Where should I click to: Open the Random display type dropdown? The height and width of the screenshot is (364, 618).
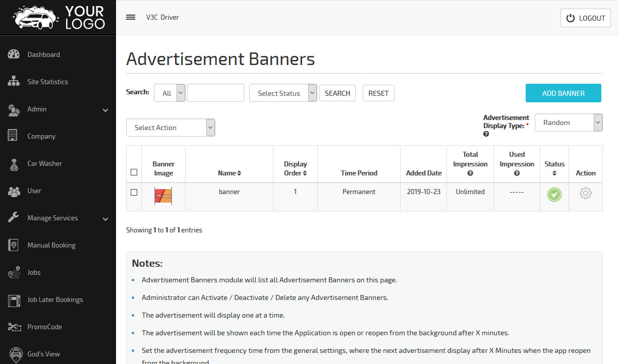(569, 123)
